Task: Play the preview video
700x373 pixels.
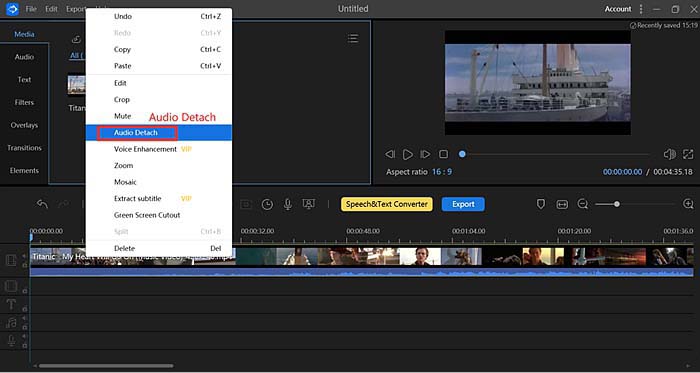Action: click(408, 154)
